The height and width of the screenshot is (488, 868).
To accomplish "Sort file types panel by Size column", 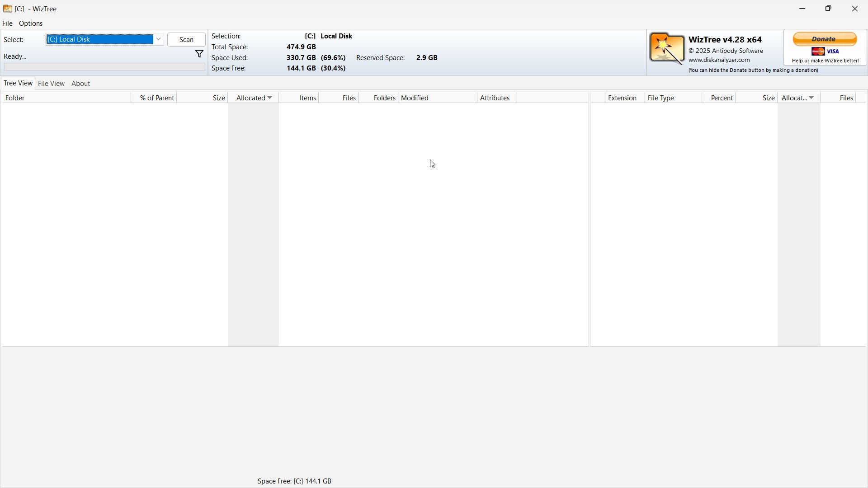I will point(757,98).
